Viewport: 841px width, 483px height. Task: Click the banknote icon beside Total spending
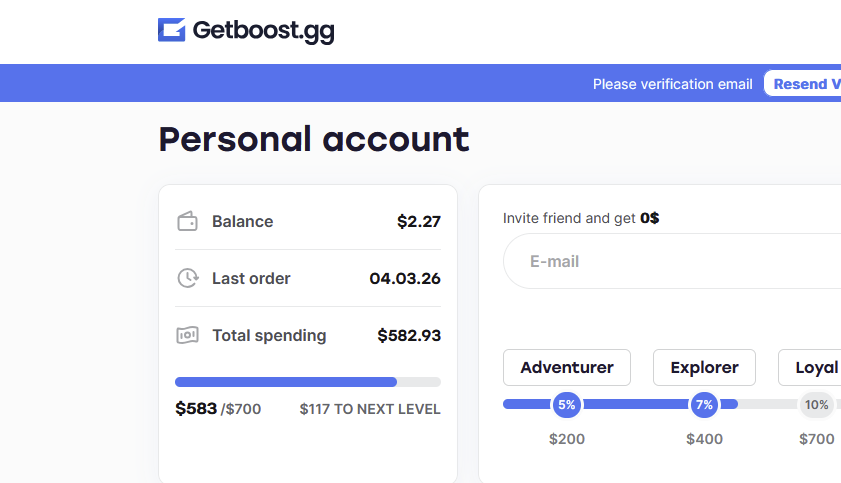click(187, 336)
